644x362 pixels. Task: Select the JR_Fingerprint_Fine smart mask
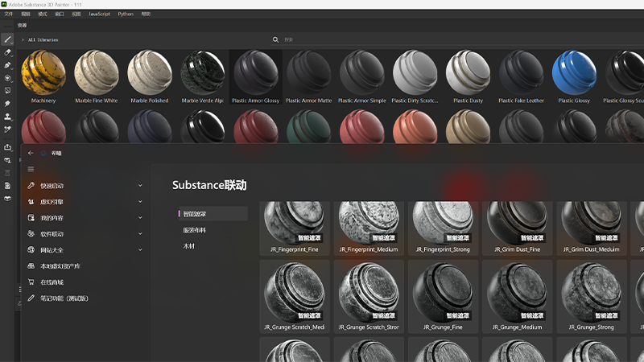pos(294,228)
